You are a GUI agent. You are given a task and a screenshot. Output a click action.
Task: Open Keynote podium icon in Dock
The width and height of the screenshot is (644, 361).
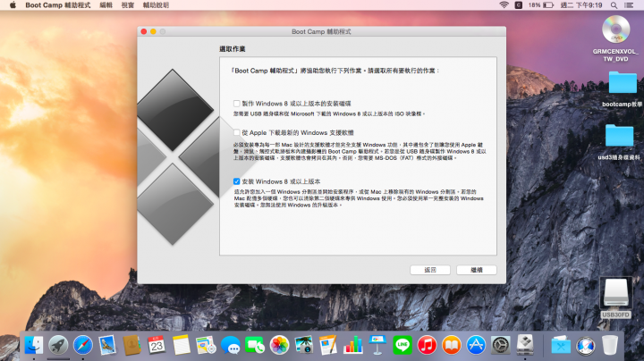377,345
